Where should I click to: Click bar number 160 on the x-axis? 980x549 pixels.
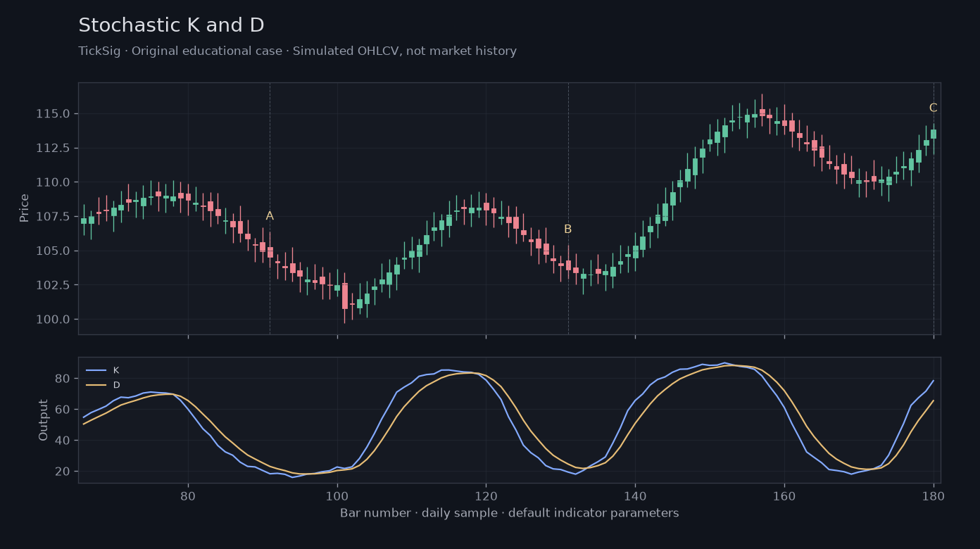[x=784, y=495]
